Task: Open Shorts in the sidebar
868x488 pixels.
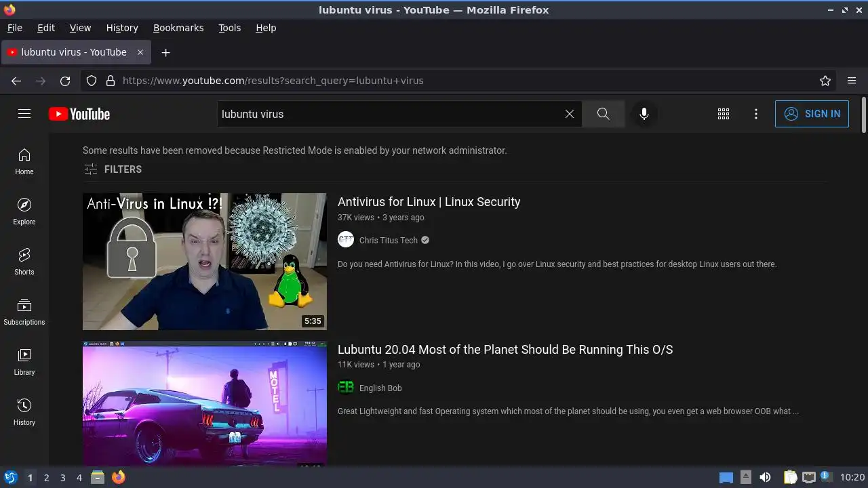Action: tap(24, 262)
